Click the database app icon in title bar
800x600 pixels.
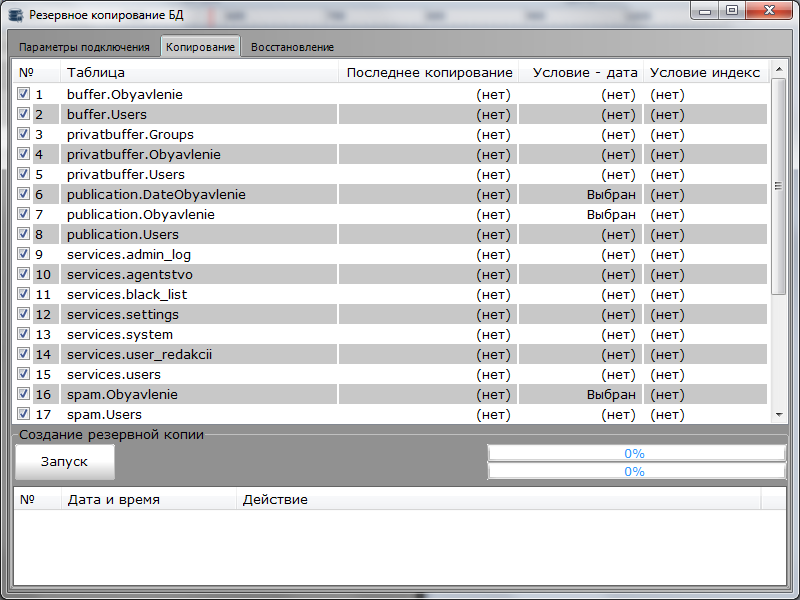pyautogui.click(x=16, y=14)
